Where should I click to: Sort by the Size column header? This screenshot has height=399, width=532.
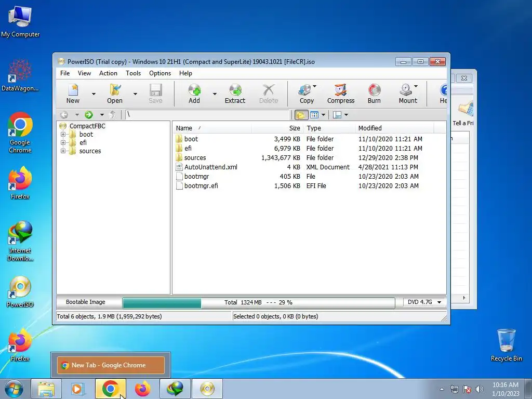pos(277,128)
